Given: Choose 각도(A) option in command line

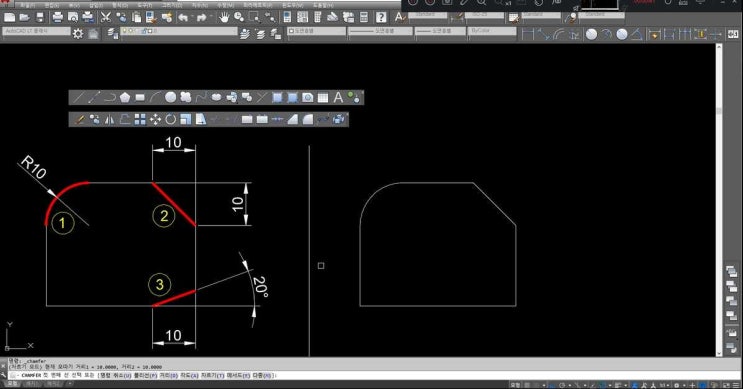Looking at the screenshot, I should (x=189, y=376).
